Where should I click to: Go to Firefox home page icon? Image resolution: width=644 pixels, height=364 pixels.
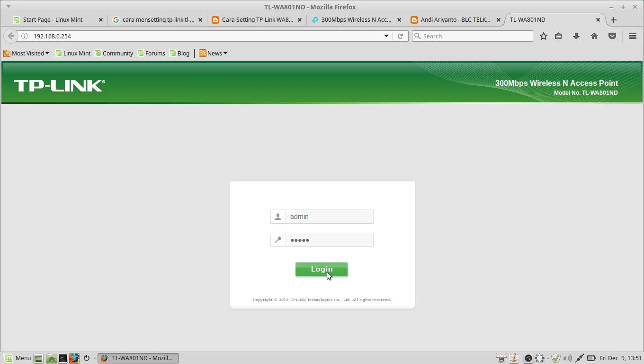pos(594,36)
